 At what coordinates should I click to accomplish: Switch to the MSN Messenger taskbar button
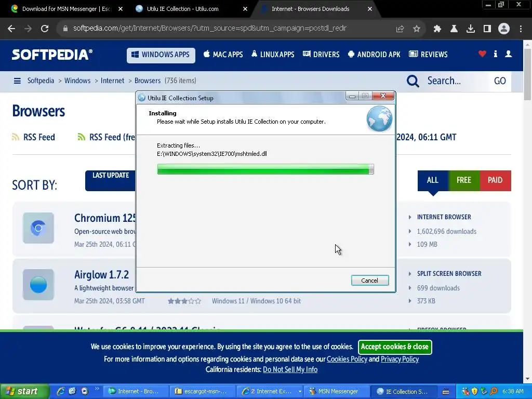[x=336, y=392]
